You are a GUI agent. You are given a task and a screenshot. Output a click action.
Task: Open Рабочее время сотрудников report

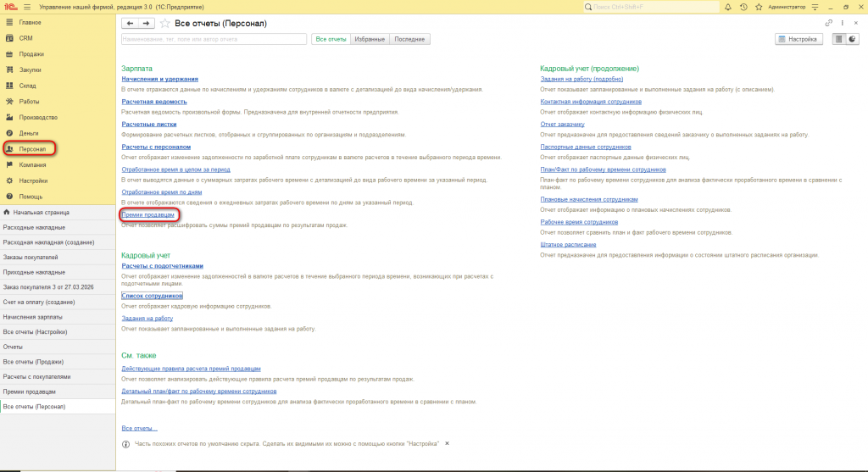[x=579, y=223]
